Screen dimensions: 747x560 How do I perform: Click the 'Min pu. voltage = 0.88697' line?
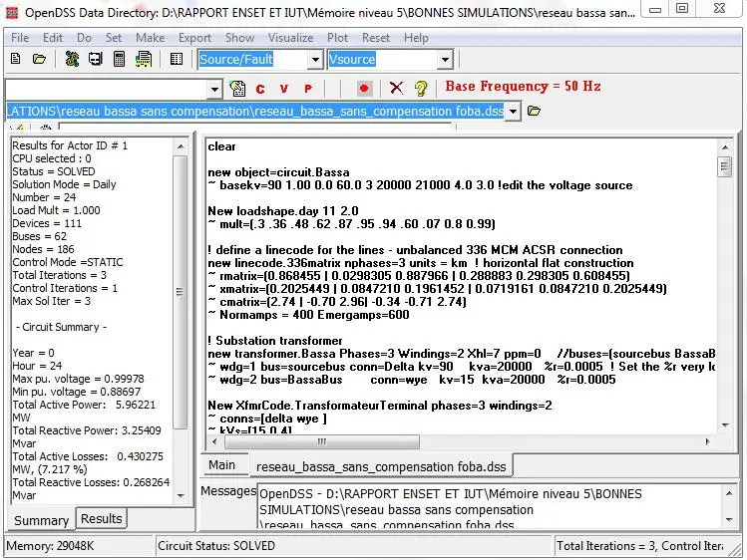tap(77, 392)
